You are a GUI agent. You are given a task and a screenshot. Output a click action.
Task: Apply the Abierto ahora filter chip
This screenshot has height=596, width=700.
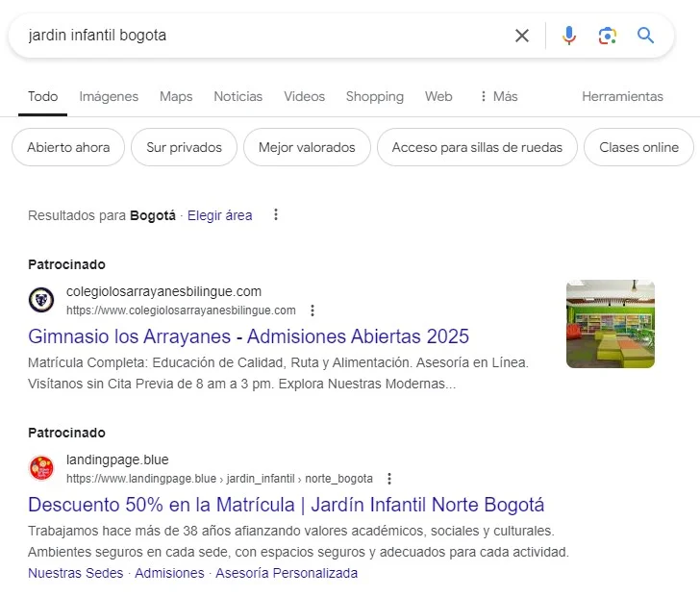click(68, 147)
